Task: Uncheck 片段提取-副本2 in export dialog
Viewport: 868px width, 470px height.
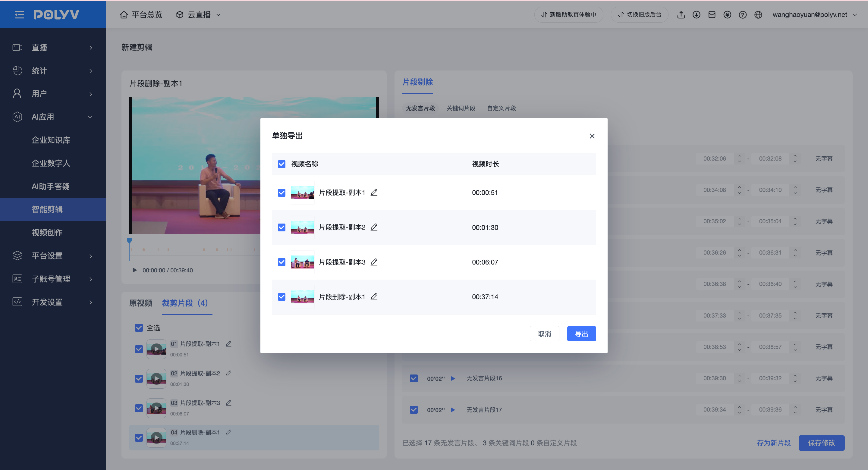Action: [x=282, y=227]
